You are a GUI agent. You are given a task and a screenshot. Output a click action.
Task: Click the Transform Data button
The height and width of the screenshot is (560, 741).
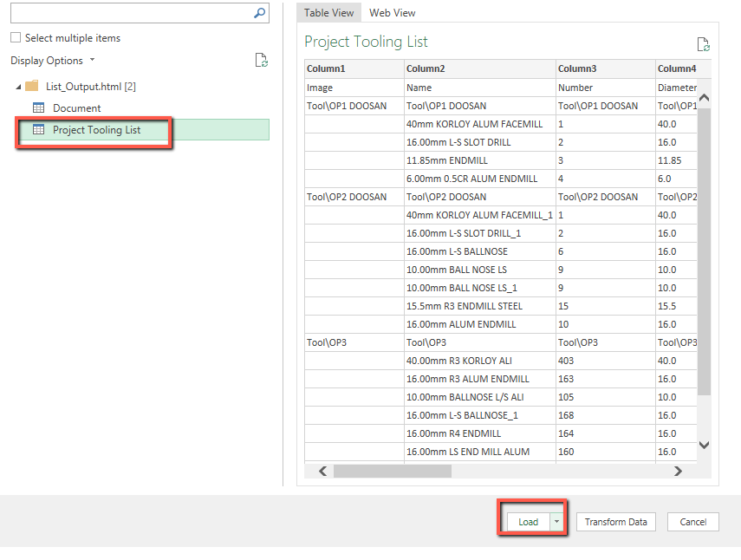(615, 522)
